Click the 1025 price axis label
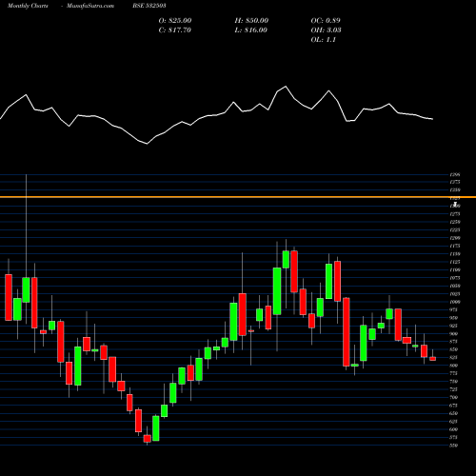The height and width of the screenshot is (476, 476). [x=455, y=294]
